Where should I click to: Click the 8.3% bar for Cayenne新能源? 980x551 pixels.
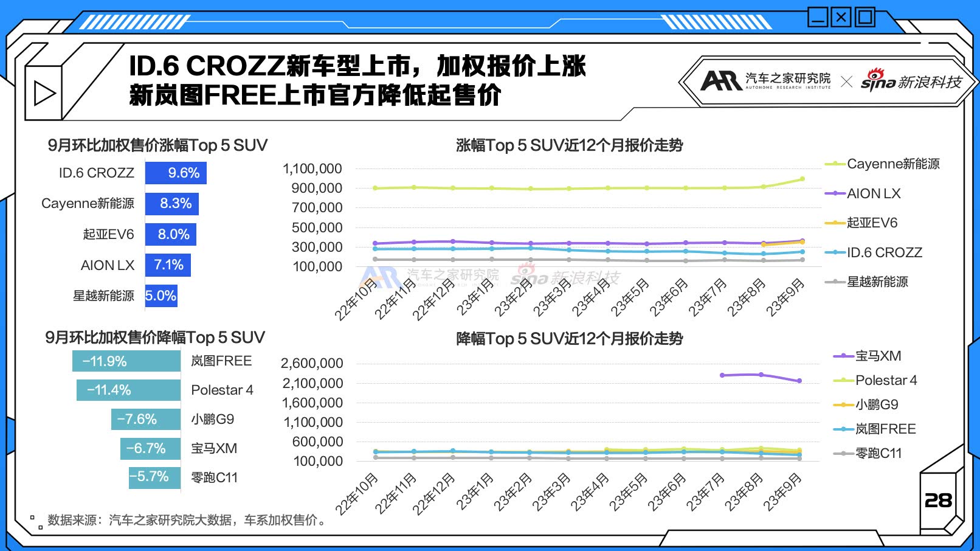172,204
